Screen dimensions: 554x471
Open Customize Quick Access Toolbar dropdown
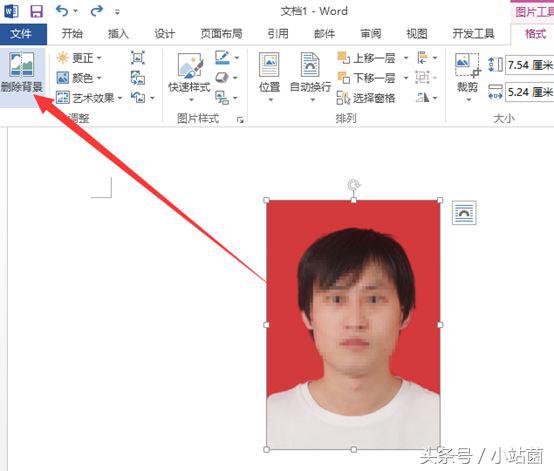pos(117,12)
